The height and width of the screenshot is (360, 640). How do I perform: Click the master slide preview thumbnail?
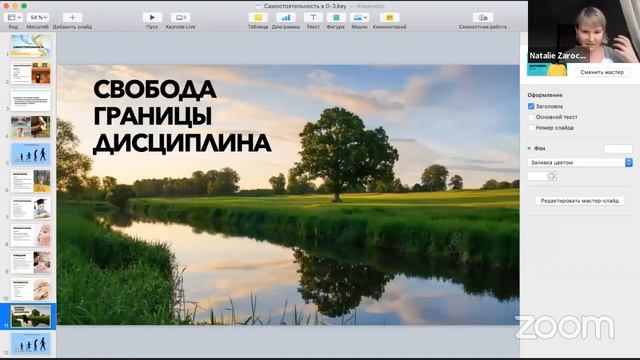[547, 69]
